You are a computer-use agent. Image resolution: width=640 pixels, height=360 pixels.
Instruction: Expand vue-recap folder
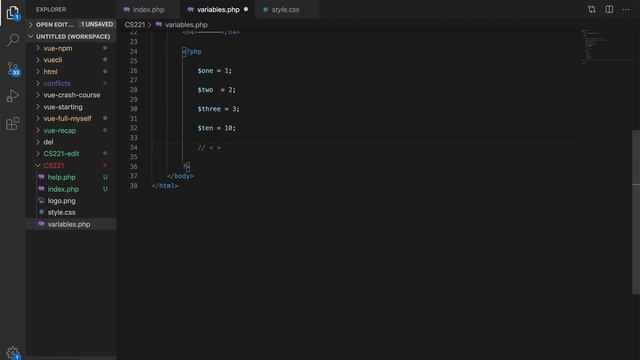pyautogui.click(x=71, y=131)
